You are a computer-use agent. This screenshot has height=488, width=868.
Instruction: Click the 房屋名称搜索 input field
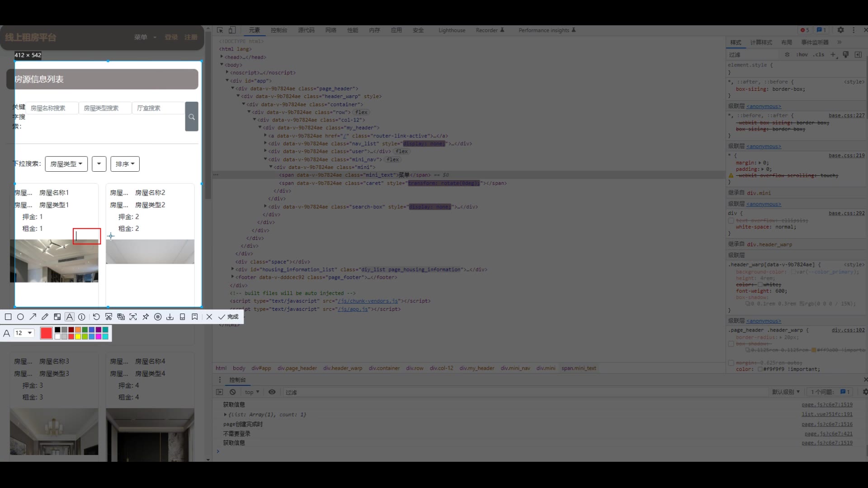click(x=52, y=108)
